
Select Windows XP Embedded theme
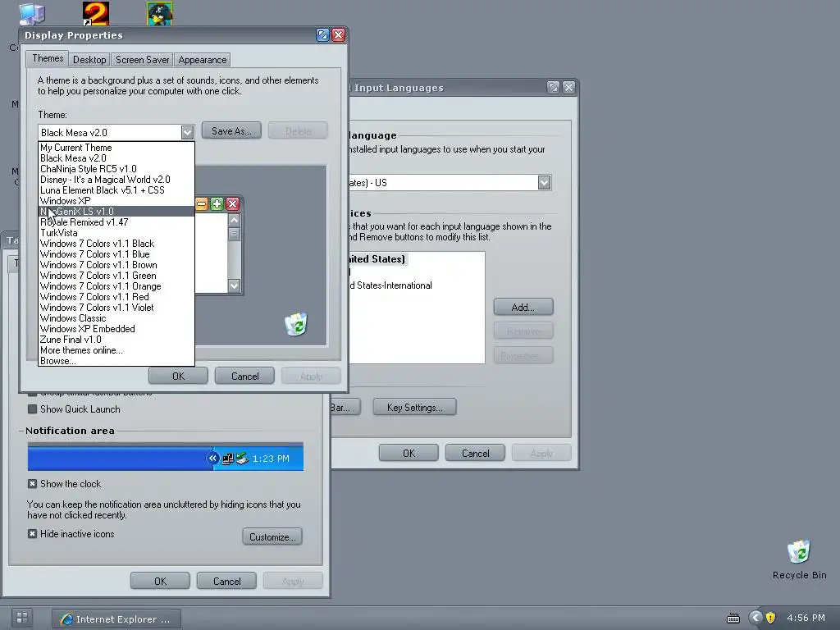pyautogui.click(x=116, y=329)
